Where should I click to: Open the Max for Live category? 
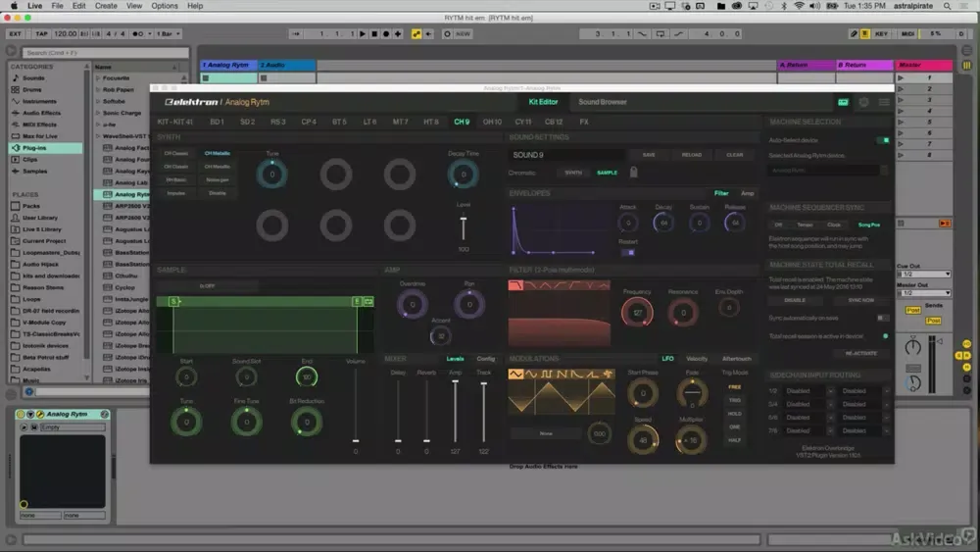tap(40, 136)
